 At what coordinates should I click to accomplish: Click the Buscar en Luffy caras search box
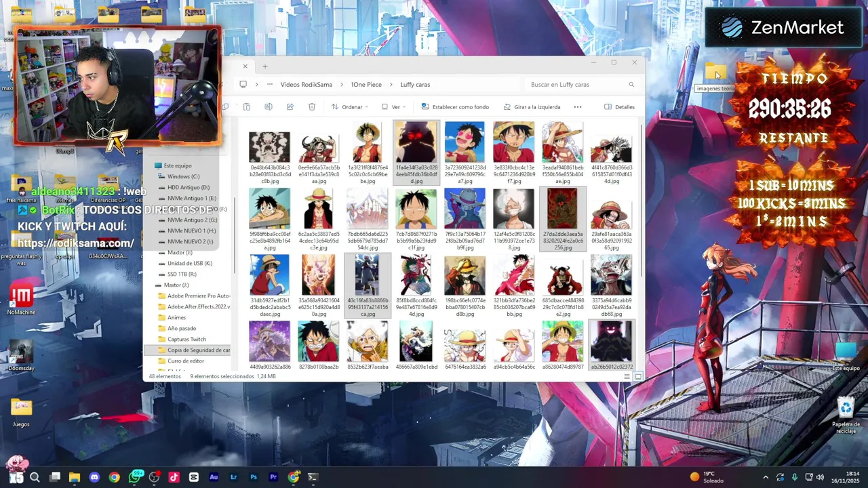pos(583,85)
